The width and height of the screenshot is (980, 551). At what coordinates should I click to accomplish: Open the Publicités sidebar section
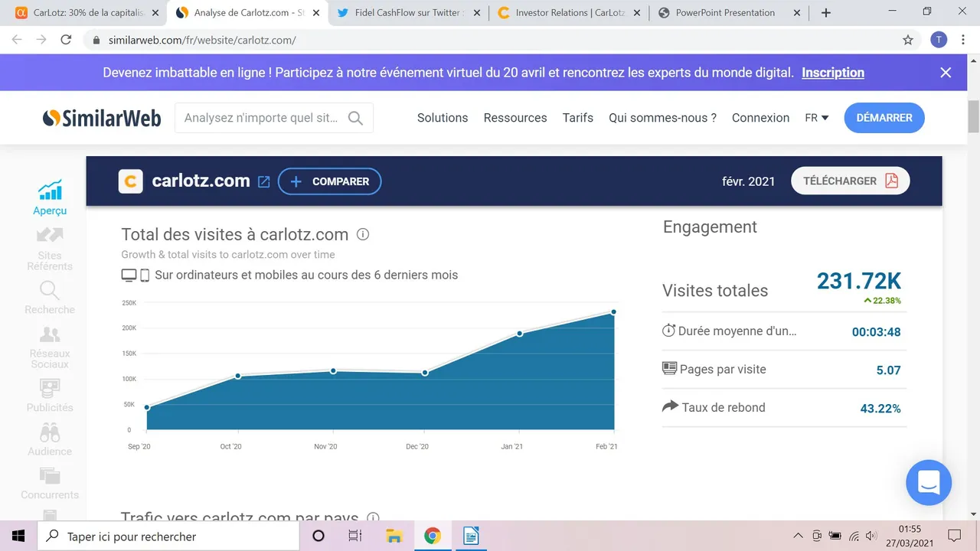(50, 396)
